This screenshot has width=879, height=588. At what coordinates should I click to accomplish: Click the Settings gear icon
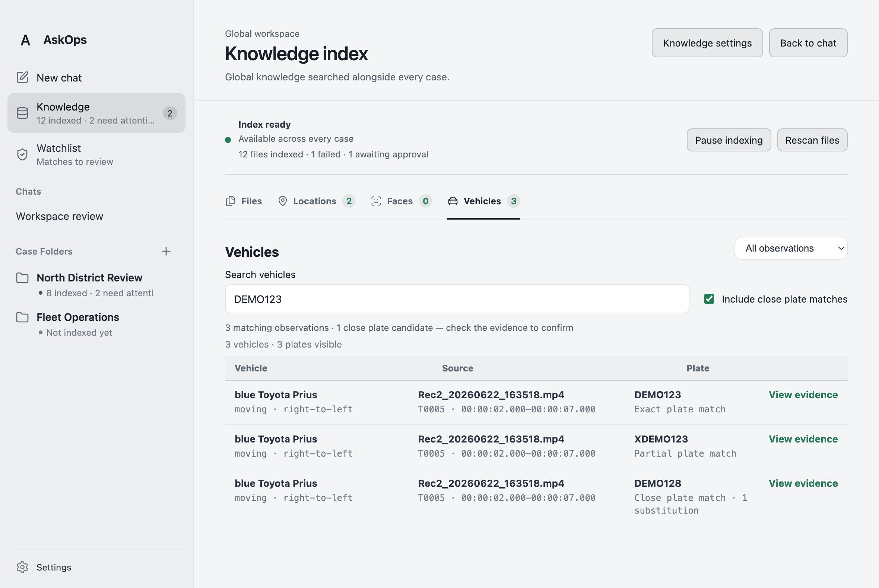click(22, 567)
